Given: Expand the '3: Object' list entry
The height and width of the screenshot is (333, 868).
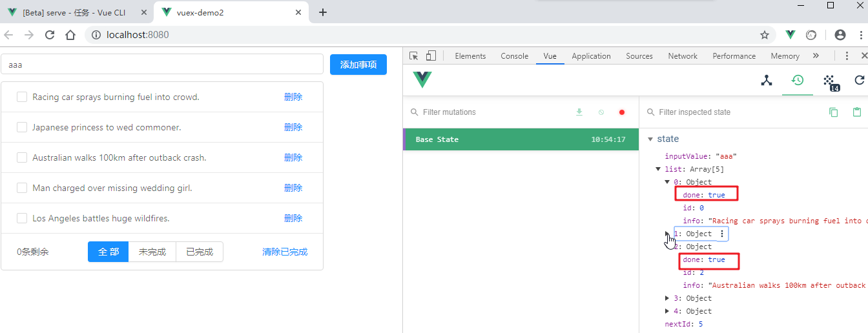Looking at the screenshot, I should pos(667,298).
